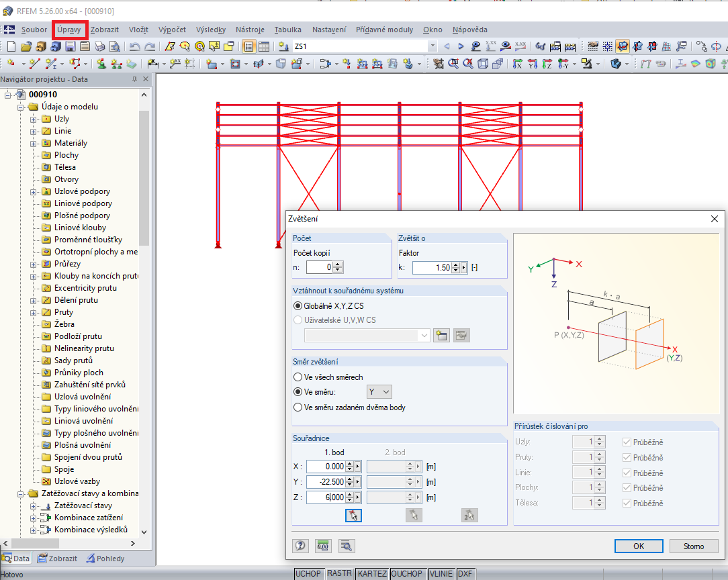Open dialog help icon
The image size is (728, 580).
click(x=300, y=546)
